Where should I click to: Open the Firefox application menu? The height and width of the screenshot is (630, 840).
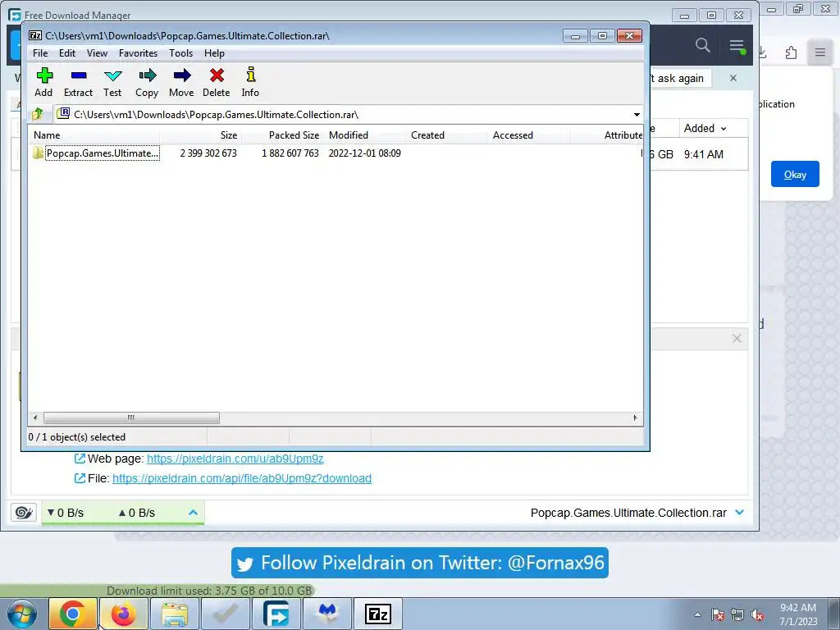[820, 52]
